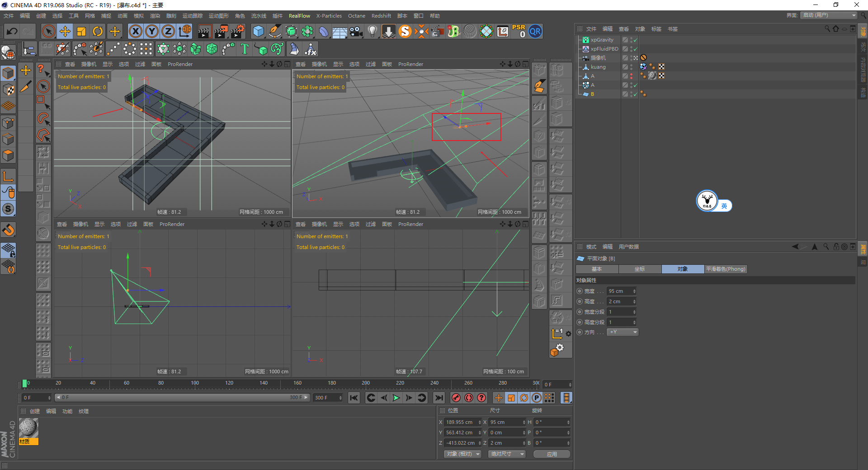Viewport: 868px width, 470px height.
Task: Click the blue QR icon
Action: (535, 31)
